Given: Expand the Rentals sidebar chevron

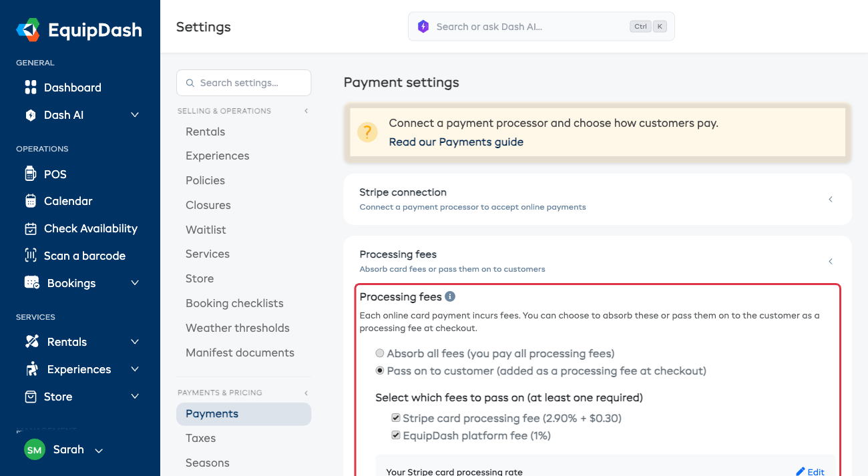Looking at the screenshot, I should tap(135, 342).
